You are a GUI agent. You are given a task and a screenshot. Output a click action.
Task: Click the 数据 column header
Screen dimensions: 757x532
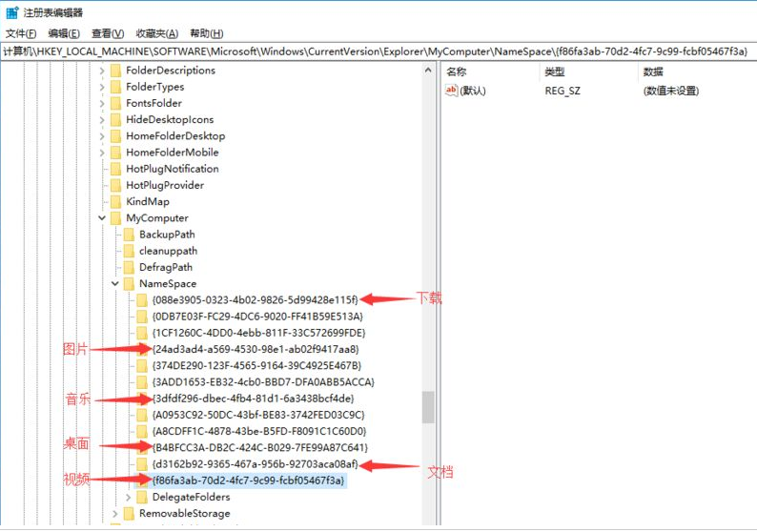click(653, 72)
